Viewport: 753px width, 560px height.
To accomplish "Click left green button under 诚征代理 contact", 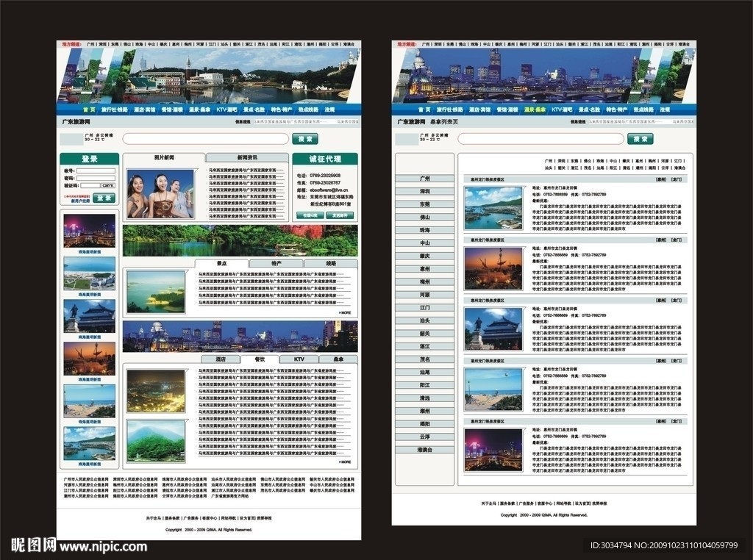I will click(310, 215).
